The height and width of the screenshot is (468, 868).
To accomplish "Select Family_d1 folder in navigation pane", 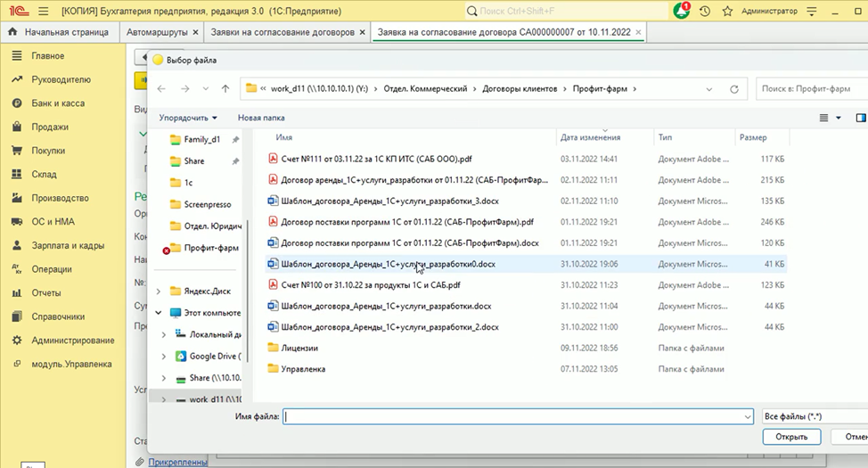I will [x=201, y=140].
